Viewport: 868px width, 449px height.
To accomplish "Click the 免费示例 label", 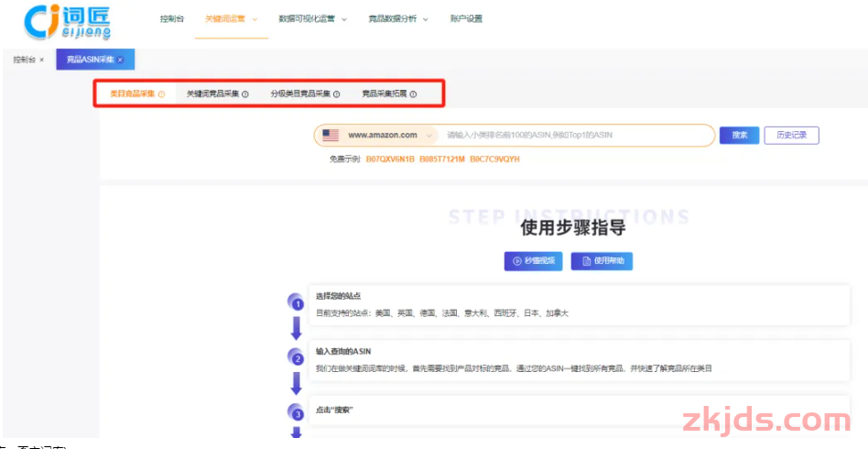I will [346, 159].
